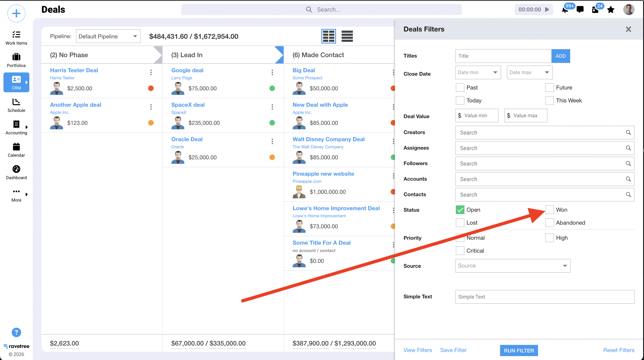
Task: Click the blue plus create button
Action: coord(16,13)
